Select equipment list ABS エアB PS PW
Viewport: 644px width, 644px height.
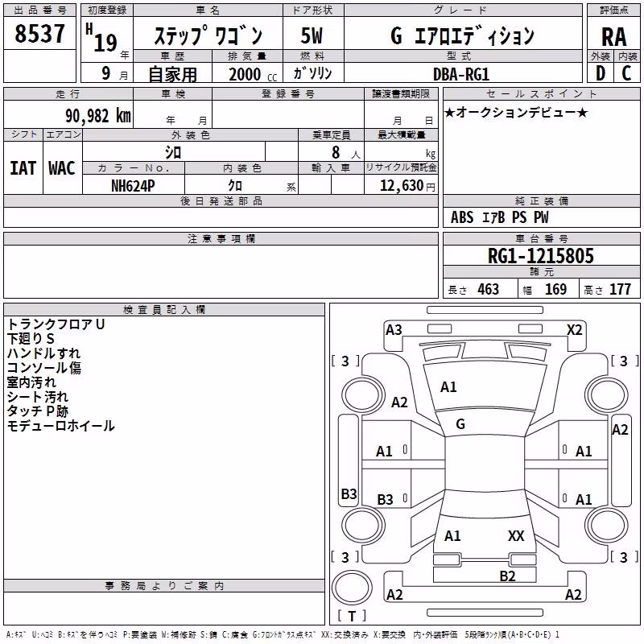[x=499, y=217]
